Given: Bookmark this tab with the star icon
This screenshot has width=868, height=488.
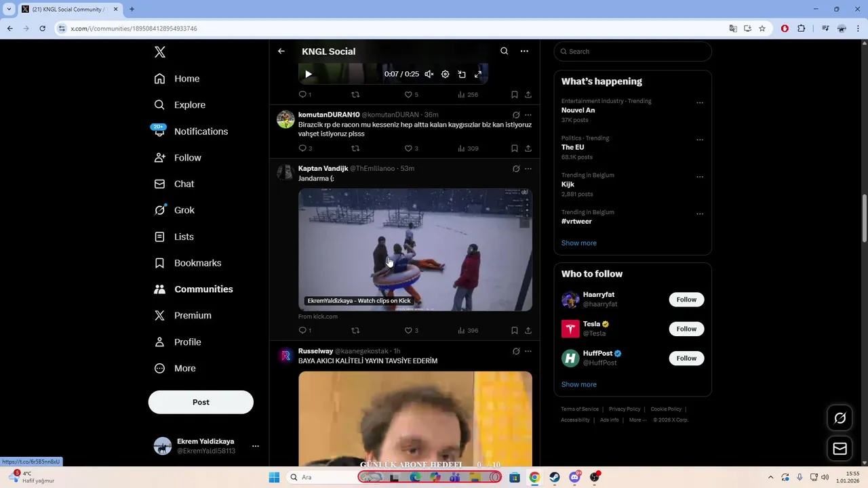Looking at the screenshot, I should pyautogui.click(x=762, y=28).
